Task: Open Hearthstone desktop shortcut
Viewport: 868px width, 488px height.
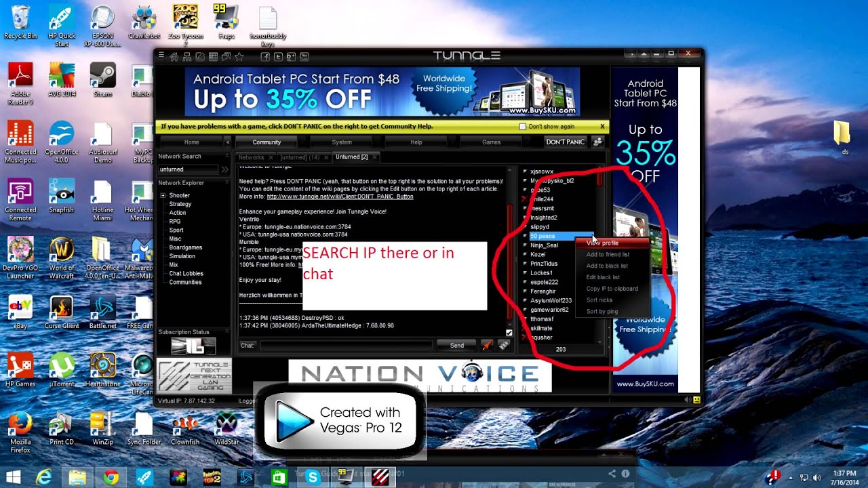Action: pyautogui.click(x=102, y=369)
